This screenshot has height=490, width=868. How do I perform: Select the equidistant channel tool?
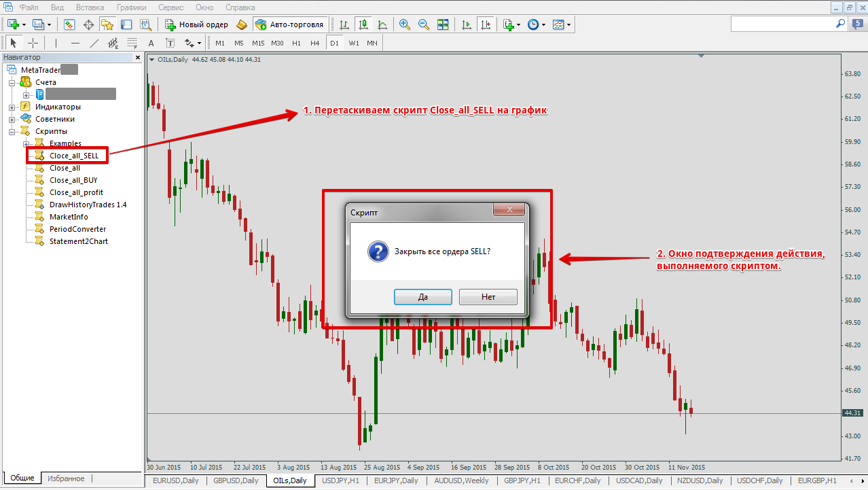pos(113,43)
